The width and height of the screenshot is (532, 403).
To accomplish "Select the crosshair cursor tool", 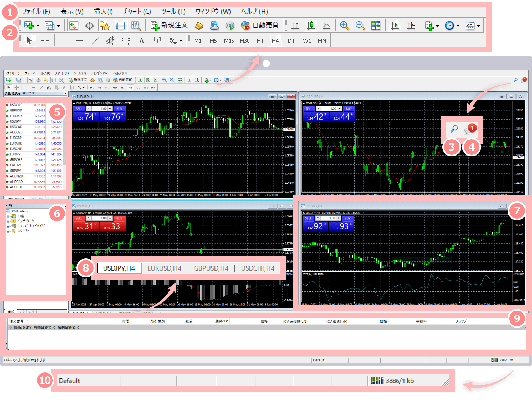I will click(45, 41).
